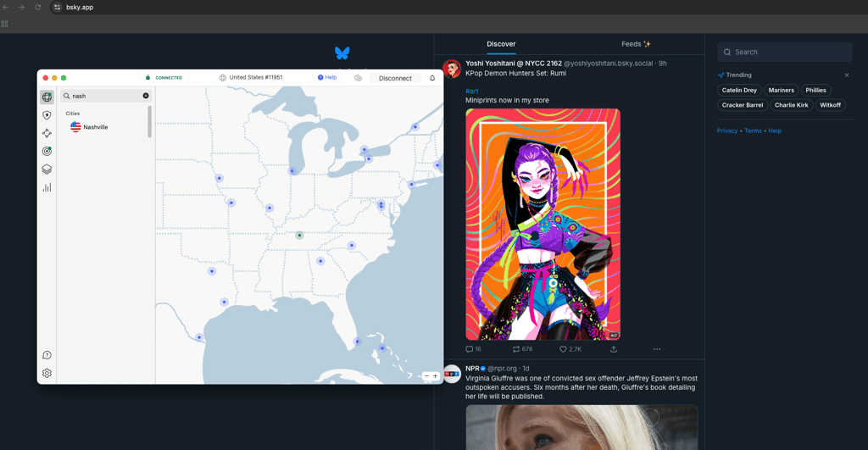This screenshot has width=868, height=450.
Task: Repost the post with 678 reposts
Action: pos(522,349)
